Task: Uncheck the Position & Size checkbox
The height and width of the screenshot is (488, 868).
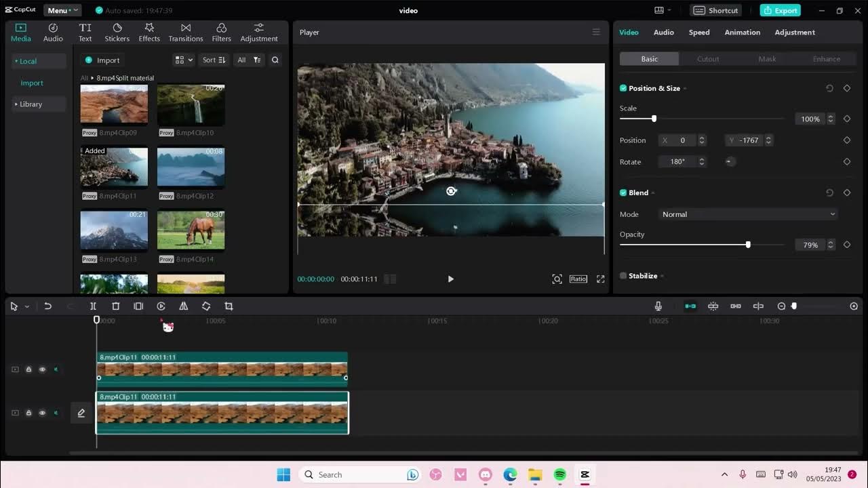Action: click(623, 88)
